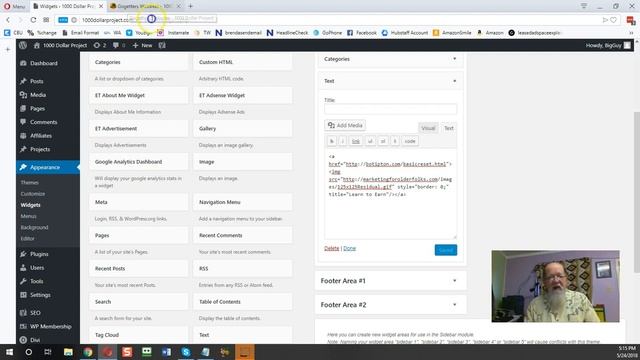
Task: Insert link via link button
Action: click(356, 141)
